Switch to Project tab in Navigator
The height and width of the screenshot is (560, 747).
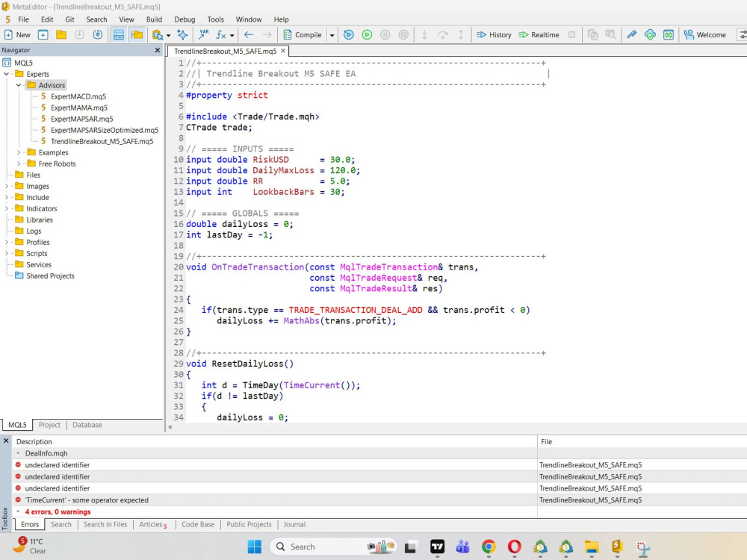point(49,425)
